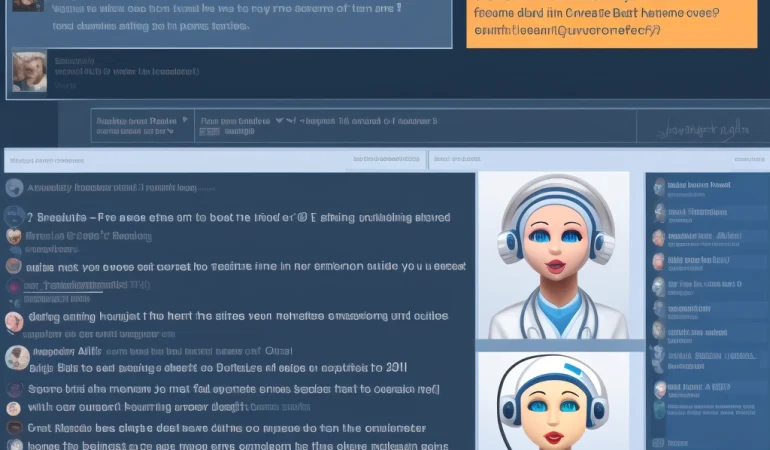Select the lower helmeted avatar portrait

tap(553, 400)
